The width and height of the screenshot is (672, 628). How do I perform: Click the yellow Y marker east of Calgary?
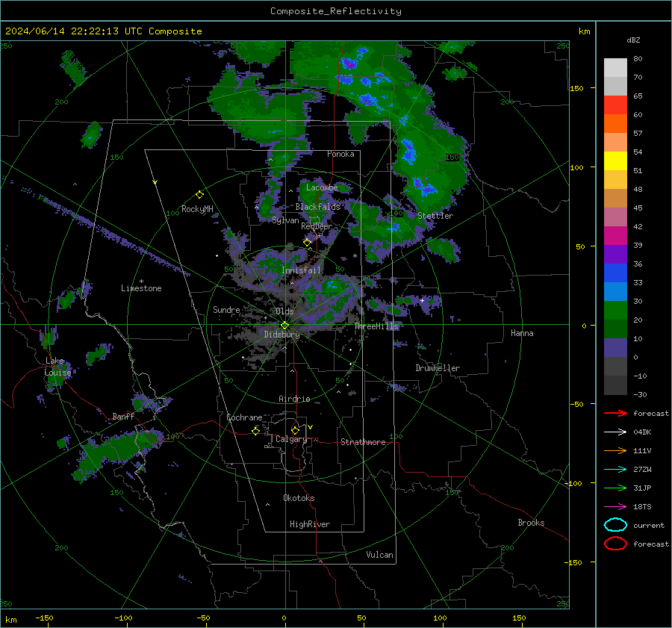[x=311, y=427]
